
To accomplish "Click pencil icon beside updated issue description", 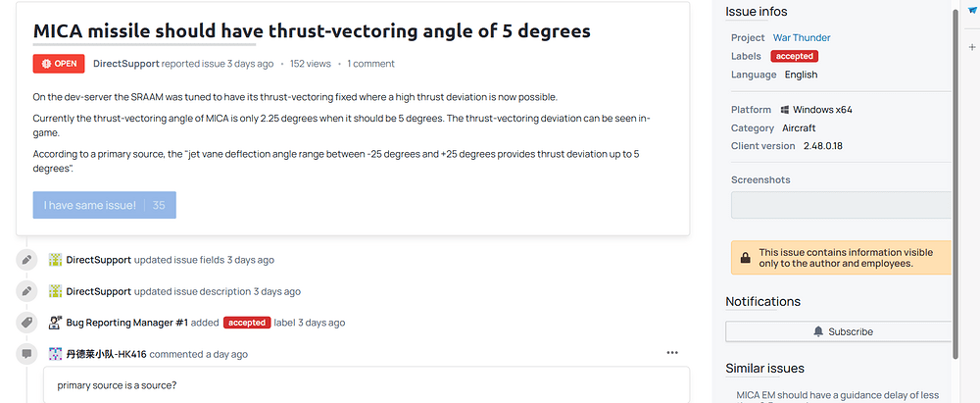I will [26, 291].
